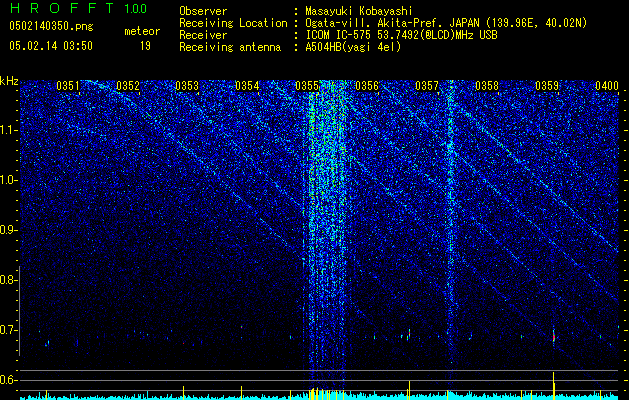Image resolution: width=629 pixels, height=400 pixels.
Task: Click the meteor label
Action: 142,31
